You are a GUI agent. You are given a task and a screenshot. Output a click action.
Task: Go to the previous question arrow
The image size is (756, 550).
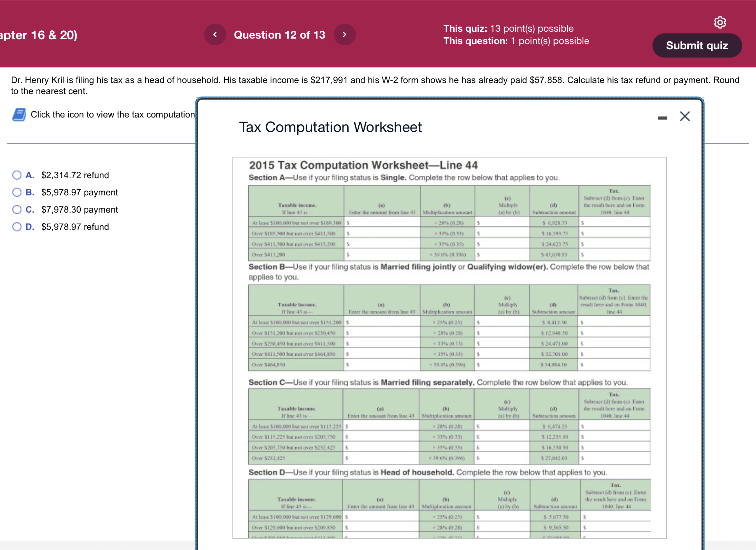pos(215,34)
